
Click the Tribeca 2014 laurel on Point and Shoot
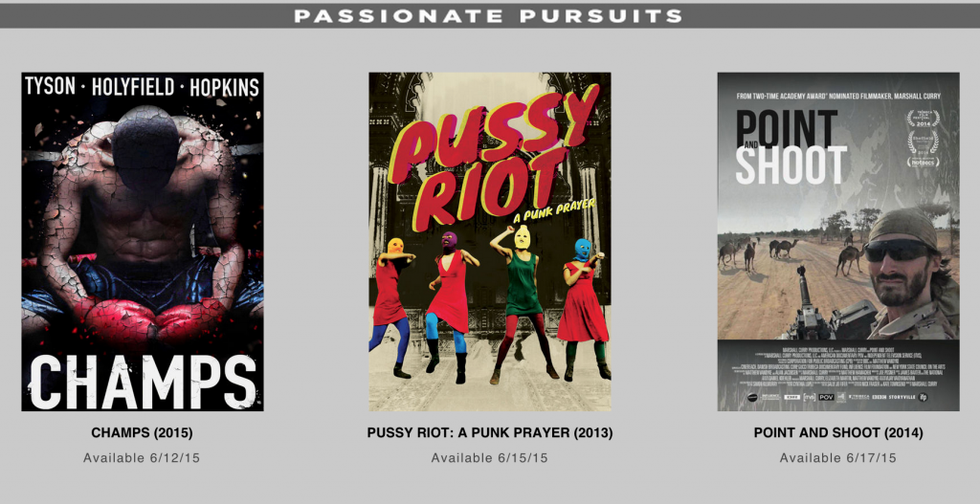(x=923, y=118)
